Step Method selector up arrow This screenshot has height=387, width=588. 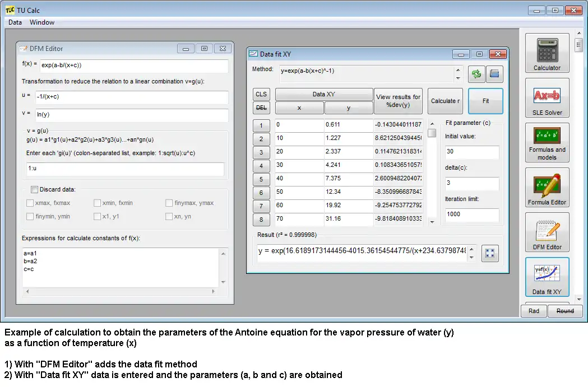[458, 70]
